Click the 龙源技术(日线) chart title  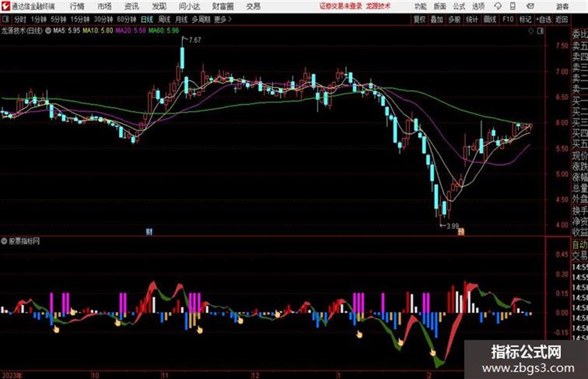22,30
